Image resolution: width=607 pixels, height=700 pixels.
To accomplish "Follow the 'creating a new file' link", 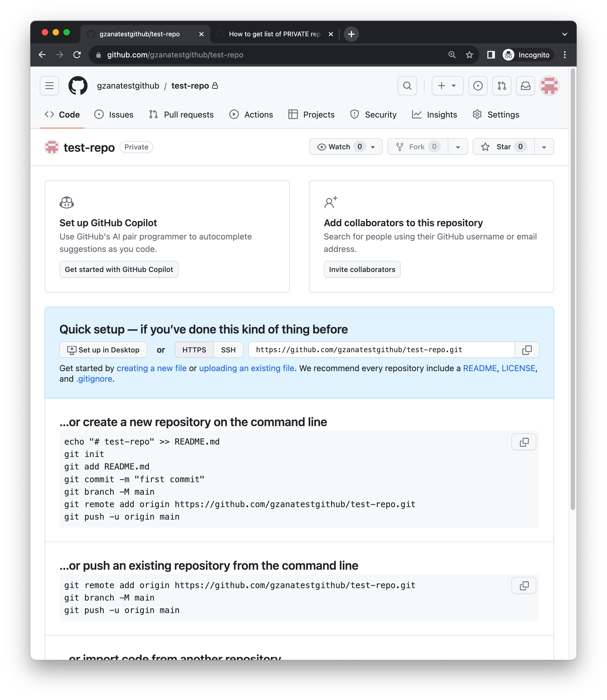I will tap(151, 368).
